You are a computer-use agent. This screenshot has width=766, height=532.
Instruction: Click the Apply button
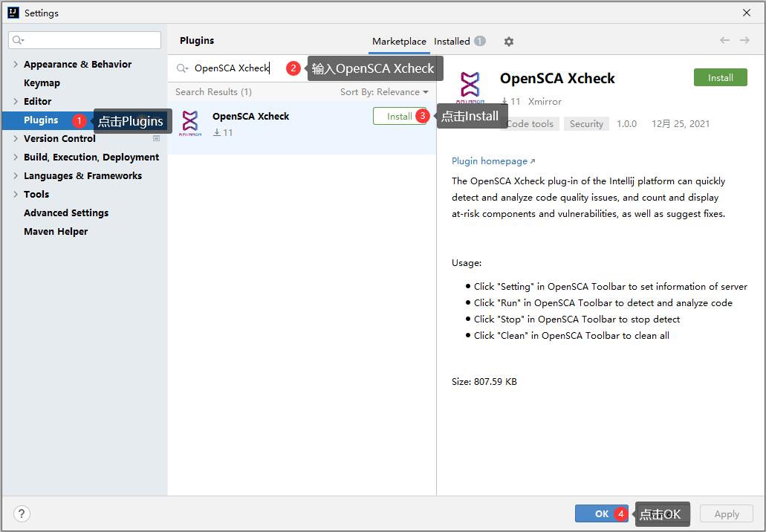(x=727, y=513)
